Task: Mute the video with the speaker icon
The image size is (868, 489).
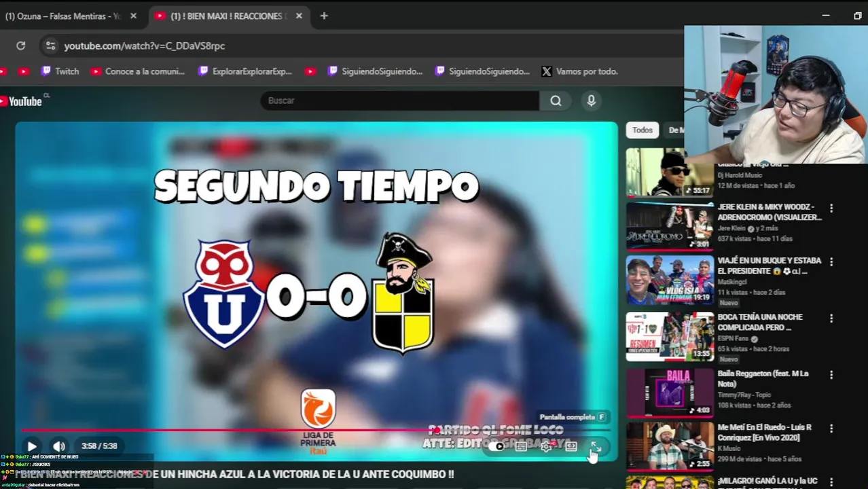Action: click(59, 446)
